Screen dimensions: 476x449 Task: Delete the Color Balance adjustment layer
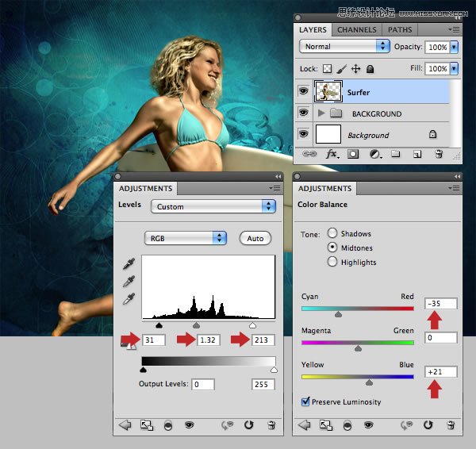click(451, 425)
